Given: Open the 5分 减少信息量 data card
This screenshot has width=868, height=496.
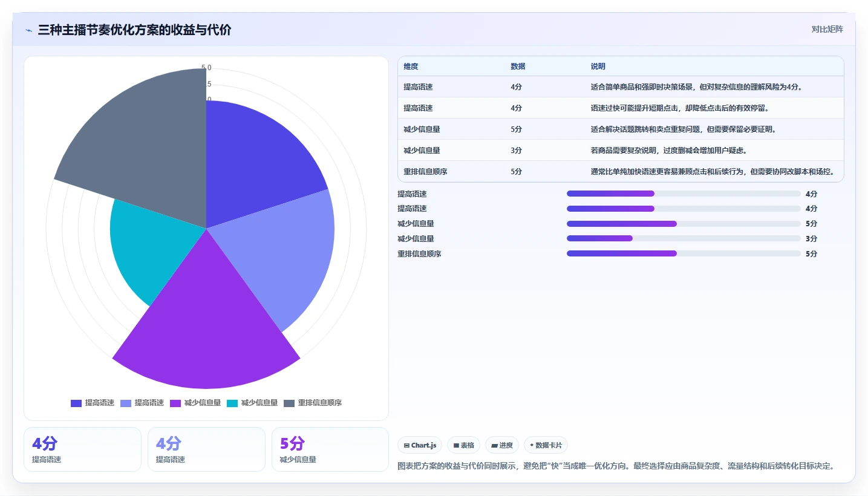Looking at the screenshot, I should (330, 449).
